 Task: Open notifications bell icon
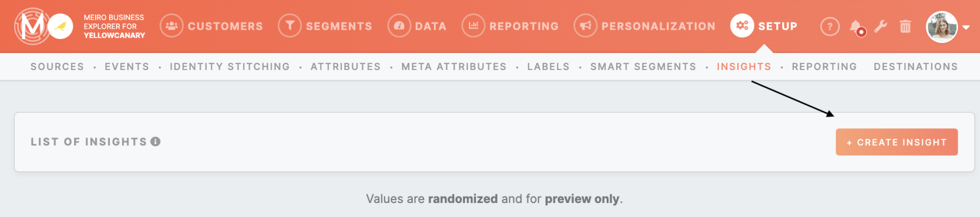point(856,27)
